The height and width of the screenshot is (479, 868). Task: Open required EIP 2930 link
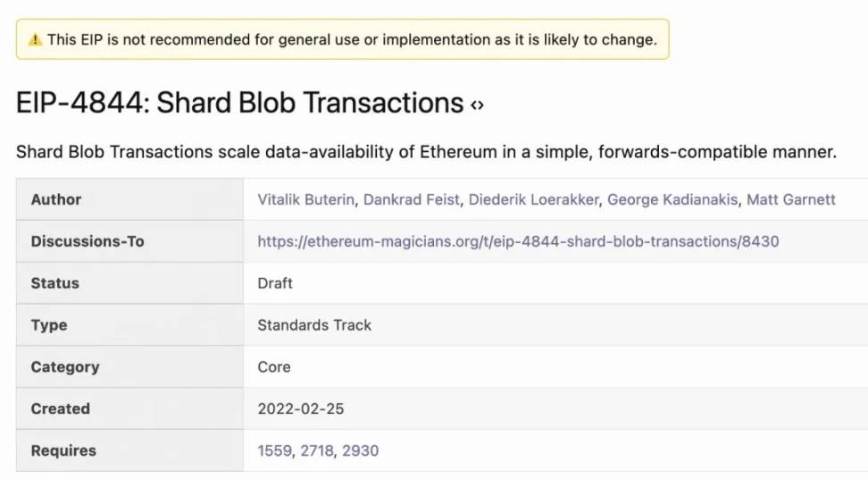click(361, 450)
